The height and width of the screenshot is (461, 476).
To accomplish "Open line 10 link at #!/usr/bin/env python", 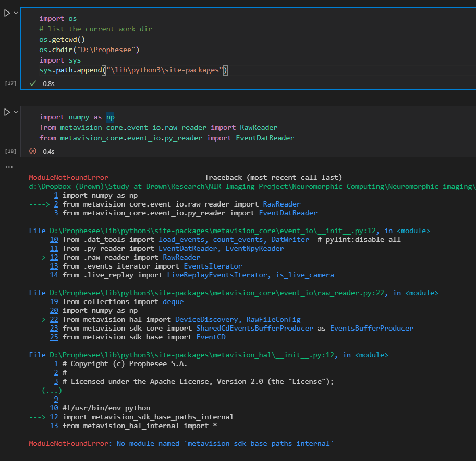I will click(54, 408).
